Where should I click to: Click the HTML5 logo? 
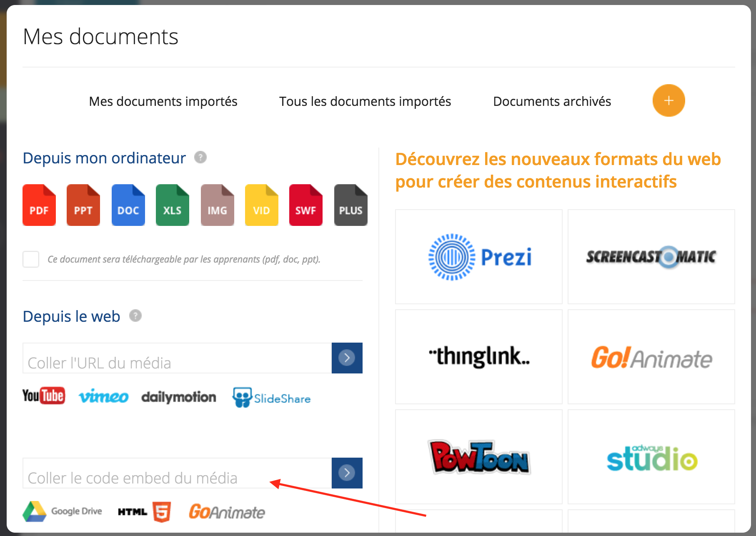click(x=145, y=512)
